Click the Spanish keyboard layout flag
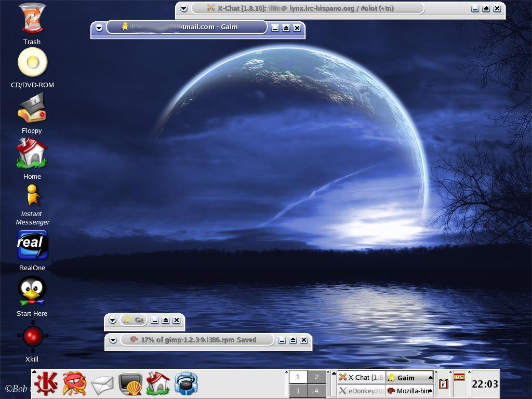 pyautogui.click(x=459, y=377)
